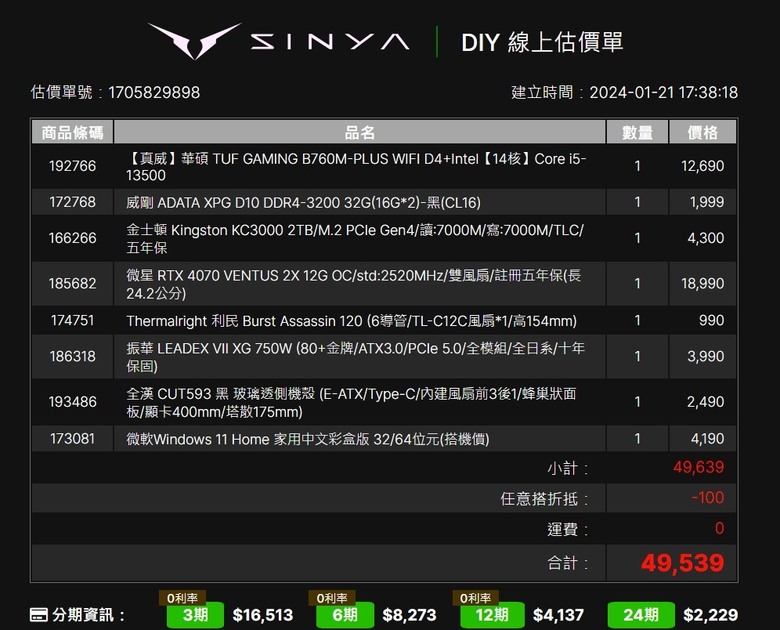Select barcode 193486
Image resolution: width=780 pixels, height=630 pixels.
pos(73,402)
